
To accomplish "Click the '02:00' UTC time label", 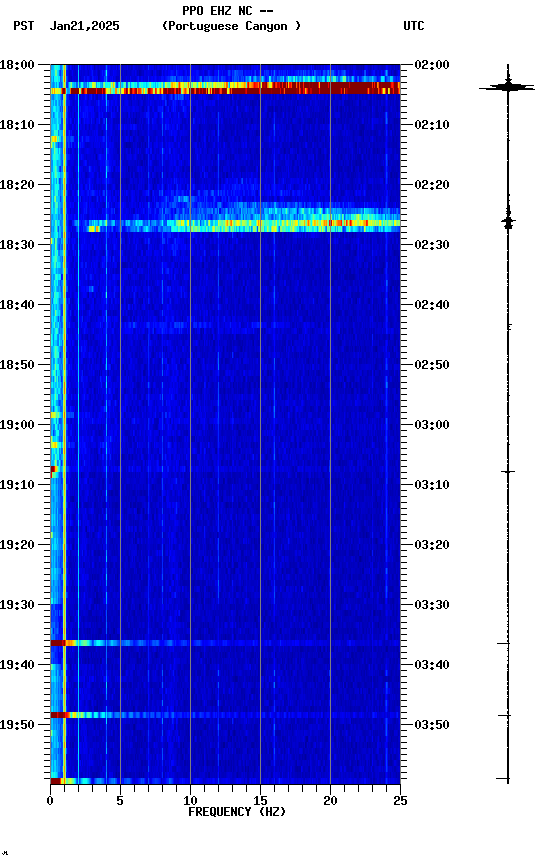I will (432, 65).
